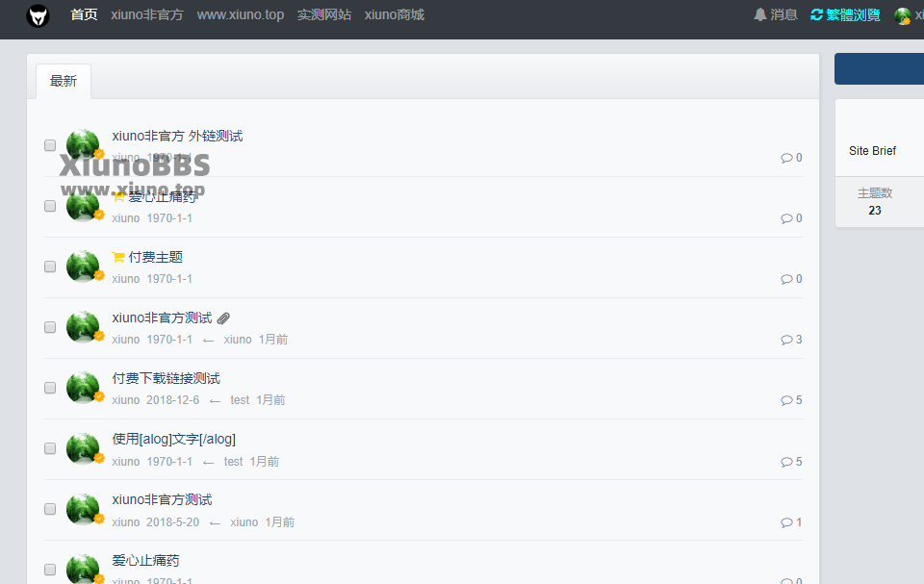Switch to 繁體浏覽 mode
This screenshot has width=924, height=584.
(845, 14)
